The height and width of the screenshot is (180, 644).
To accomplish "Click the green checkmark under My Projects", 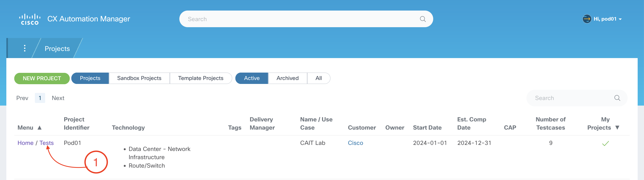I will pos(605,144).
